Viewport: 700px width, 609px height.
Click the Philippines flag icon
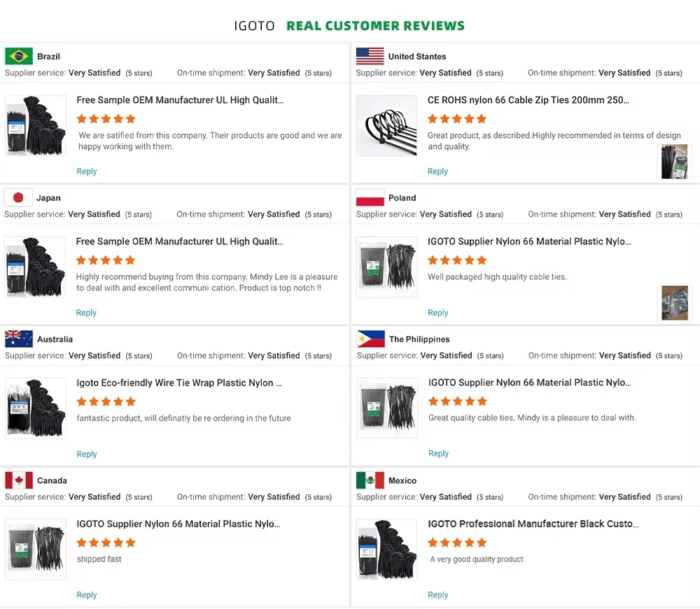pos(370,339)
